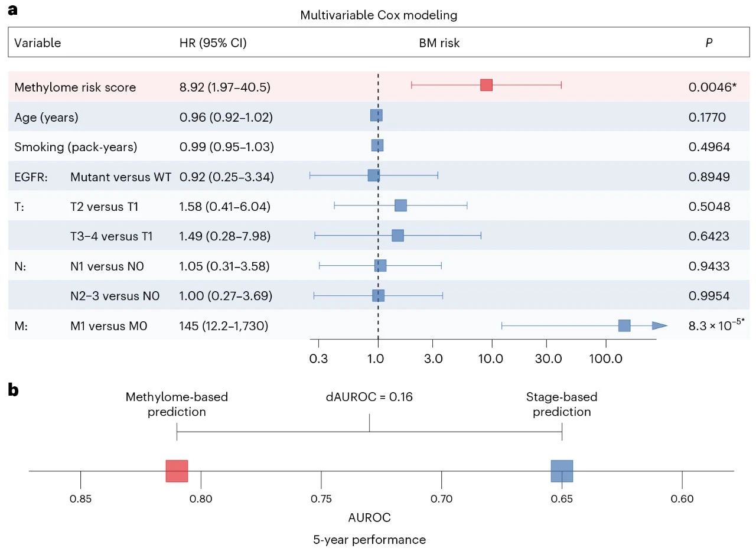Select the N1 versus N0 square marker
The height and width of the screenshot is (551, 756).
click(380, 266)
